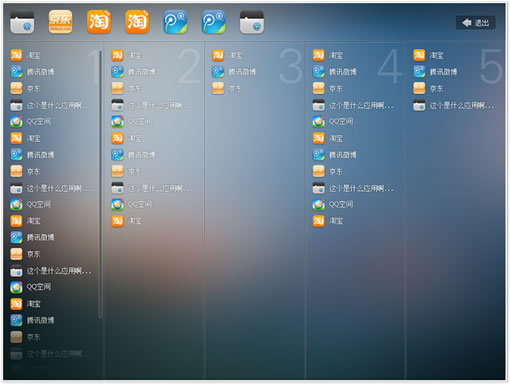Open the second 这个是什么应用啊… entry in column 4
This screenshot has width=510, height=384.
point(353,188)
